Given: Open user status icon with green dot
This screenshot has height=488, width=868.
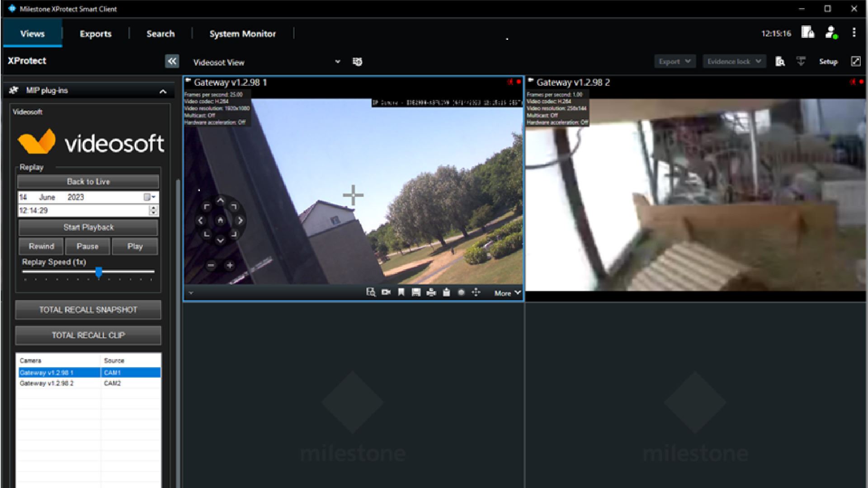Looking at the screenshot, I should click(x=831, y=33).
